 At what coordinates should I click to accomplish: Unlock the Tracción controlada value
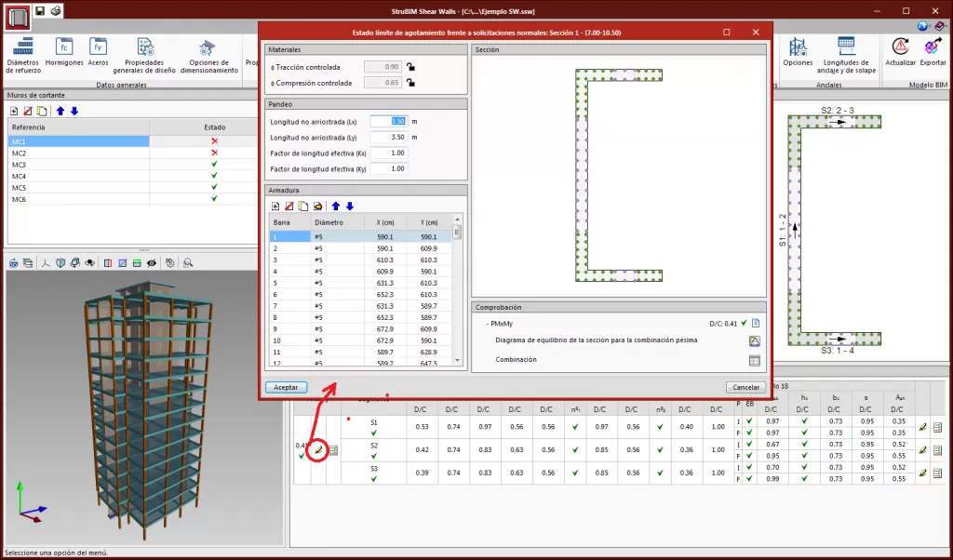(410, 67)
